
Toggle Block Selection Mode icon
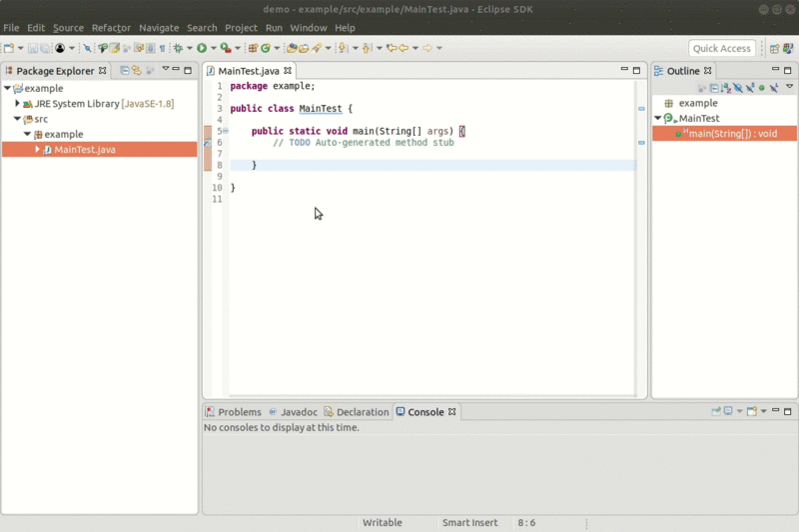[x=151, y=48]
